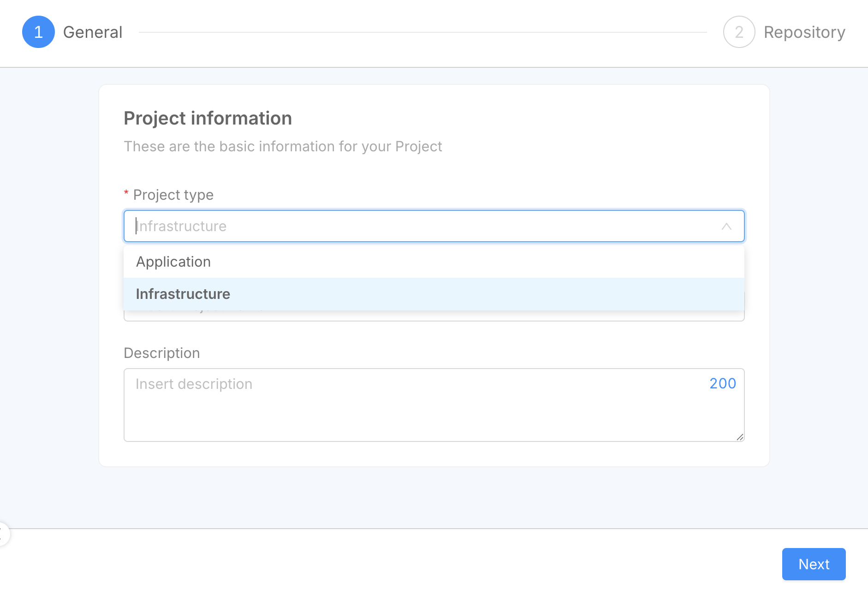Viewport: 868px width, 596px height.
Task: Collapse the Project type dropdown chevron
Action: point(726,226)
